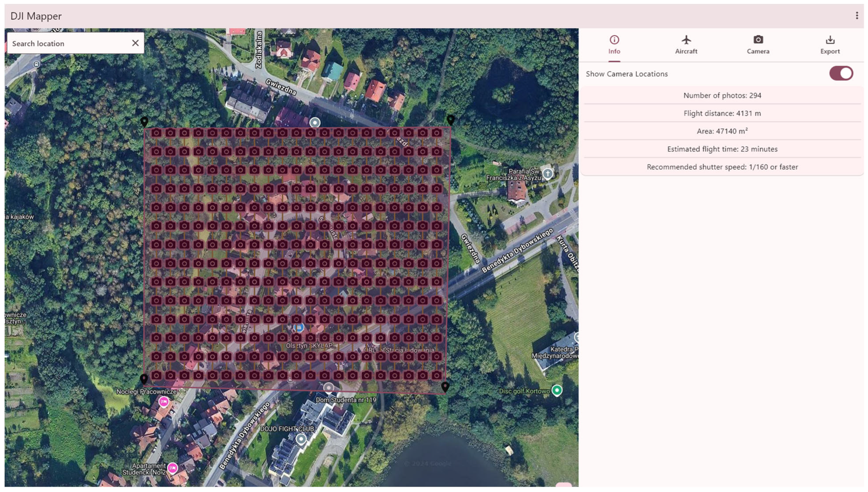Click the Disc golf Kortowo map pin
868x492 pixels.
pyautogui.click(x=557, y=390)
